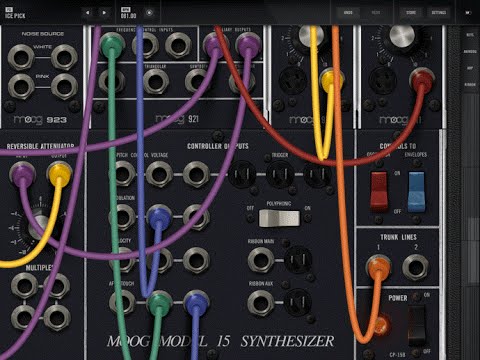This screenshot has width=480, height=360.
Task: Tap the right WHITE noise output jack
Action: [64, 57]
